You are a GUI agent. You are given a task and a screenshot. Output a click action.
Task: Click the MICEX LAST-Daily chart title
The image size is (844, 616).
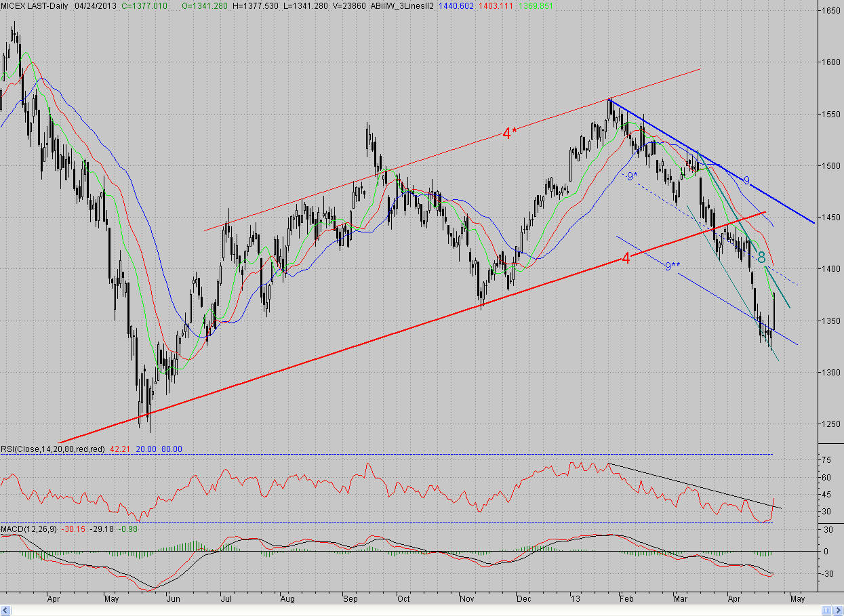click(x=33, y=5)
